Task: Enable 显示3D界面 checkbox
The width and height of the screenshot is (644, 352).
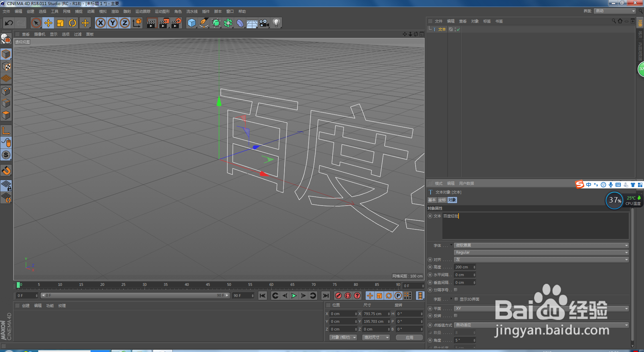Action: [457, 299]
